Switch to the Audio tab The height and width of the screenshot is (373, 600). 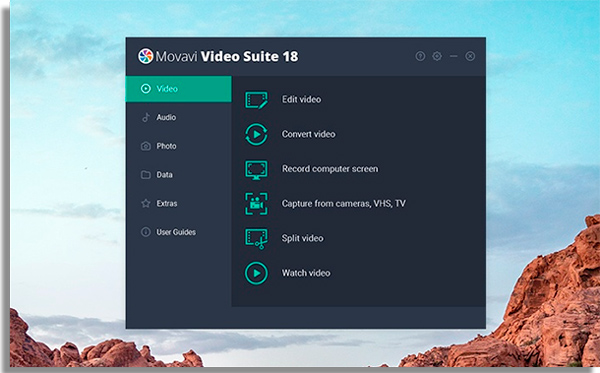click(x=179, y=117)
